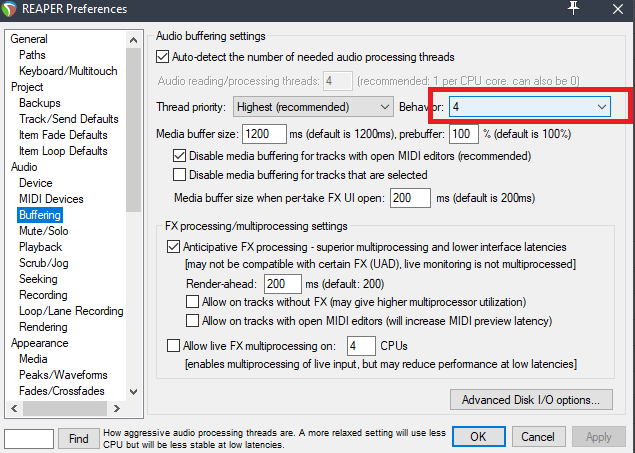
Task: Open Media preferences page under Appearance
Action: (x=33, y=359)
